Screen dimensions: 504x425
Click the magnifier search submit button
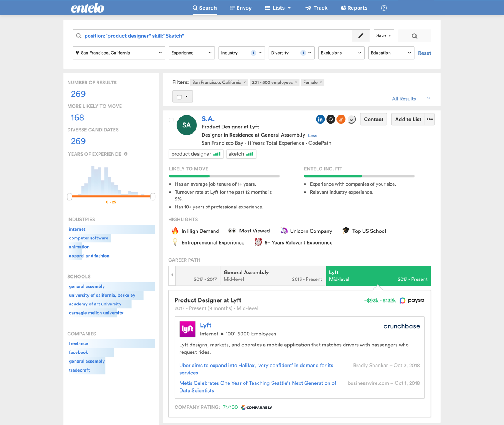pyautogui.click(x=414, y=36)
